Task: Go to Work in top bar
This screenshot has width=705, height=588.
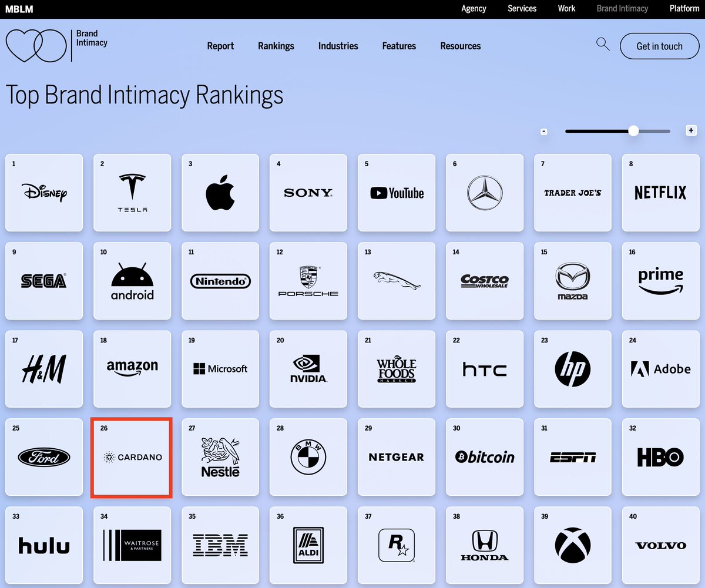Action: coord(567,8)
